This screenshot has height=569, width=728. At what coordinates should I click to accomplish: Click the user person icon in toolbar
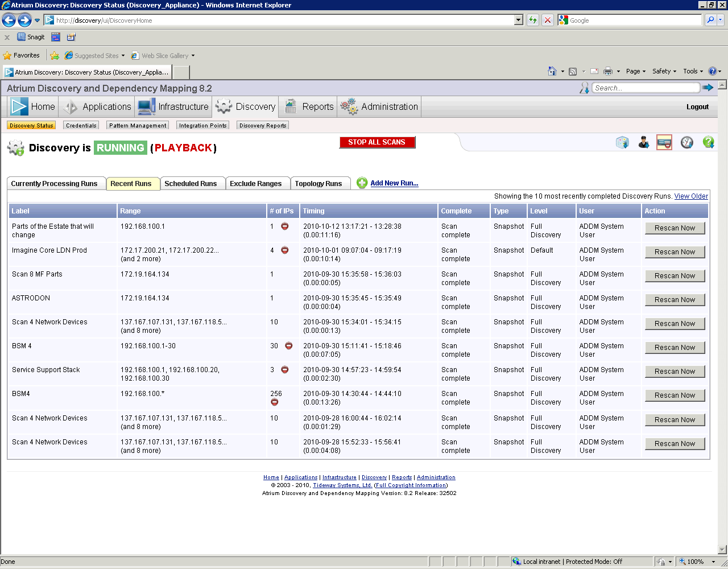pyautogui.click(x=644, y=142)
